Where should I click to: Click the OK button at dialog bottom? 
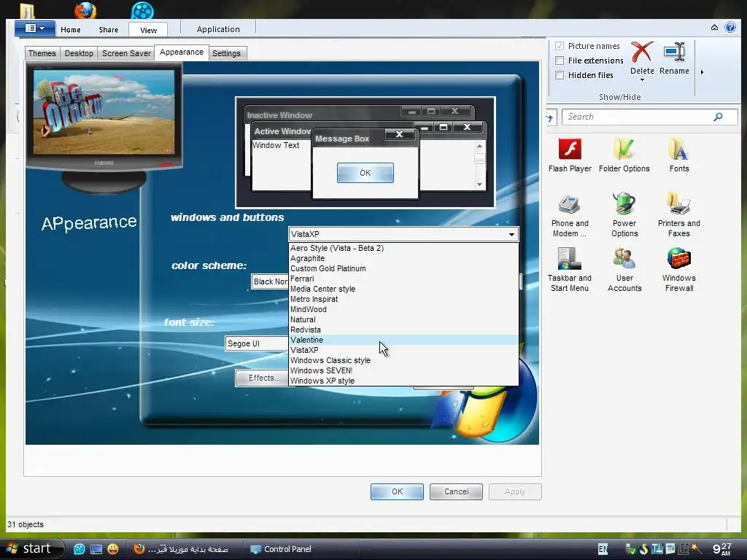point(397,492)
